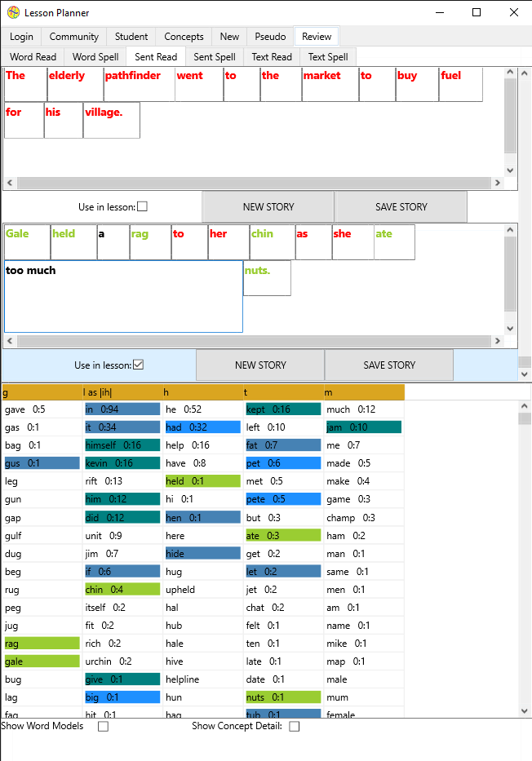Select highlighted word 'in 0:94'
Image resolution: width=532 pixels, height=761 pixels.
tap(122, 409)
